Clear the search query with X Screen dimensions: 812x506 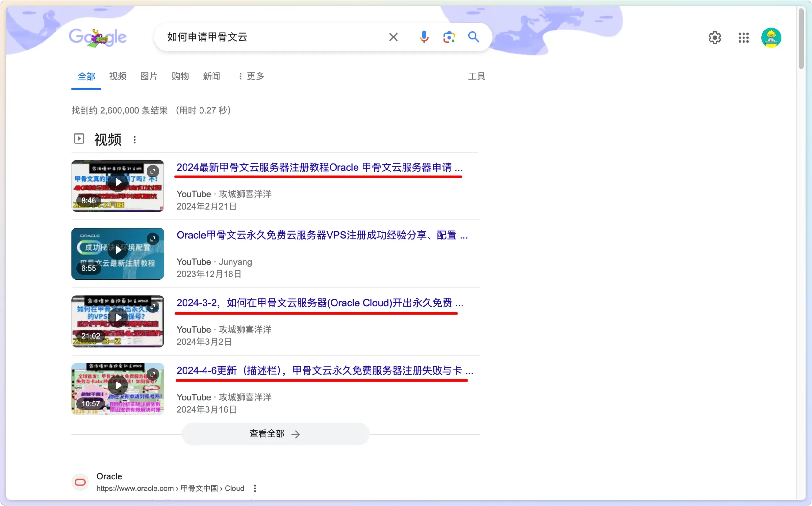(393, 37)
